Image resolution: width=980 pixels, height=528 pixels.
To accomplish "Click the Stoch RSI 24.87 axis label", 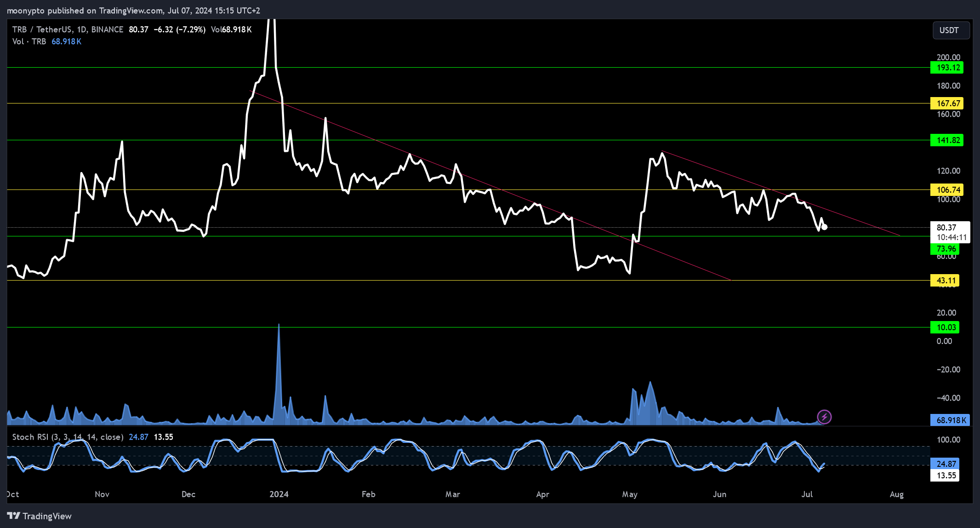I will pyautogui.click(x=945, y=464).
